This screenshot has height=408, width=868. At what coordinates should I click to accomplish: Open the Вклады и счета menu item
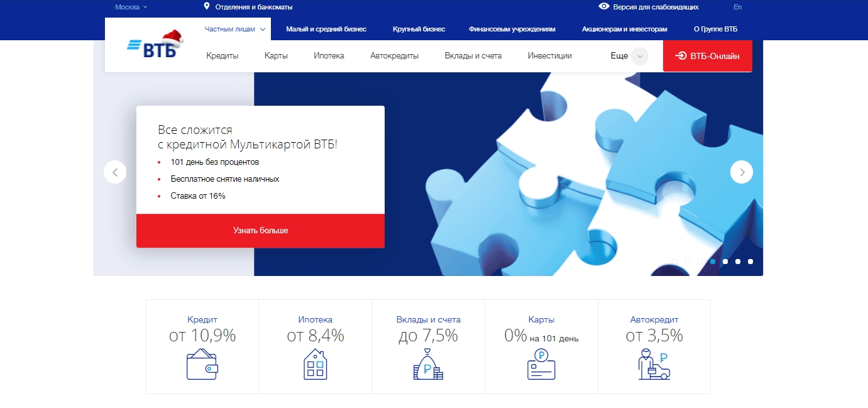[x=473, y=55]
